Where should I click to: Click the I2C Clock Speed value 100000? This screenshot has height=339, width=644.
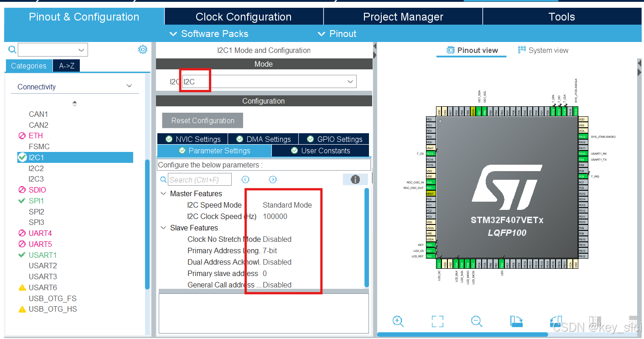(275, 216)
